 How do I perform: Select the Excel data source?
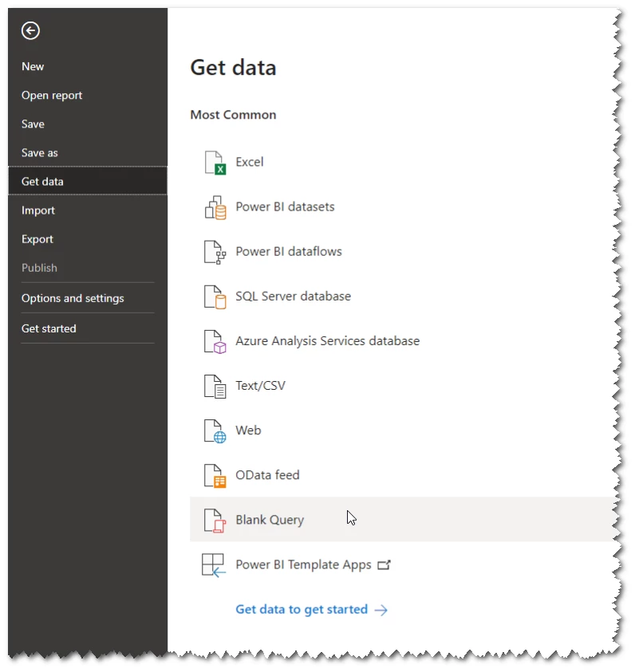pos(249,161)
